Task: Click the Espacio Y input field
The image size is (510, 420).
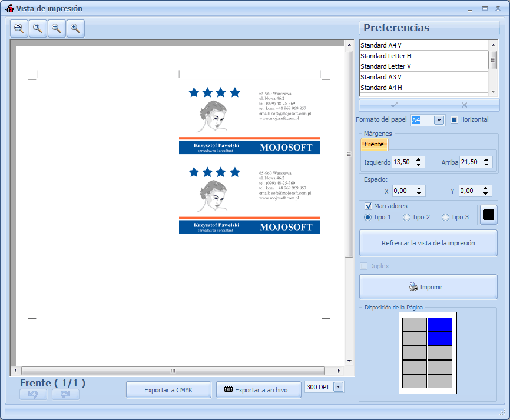Action: click(471, 191)
